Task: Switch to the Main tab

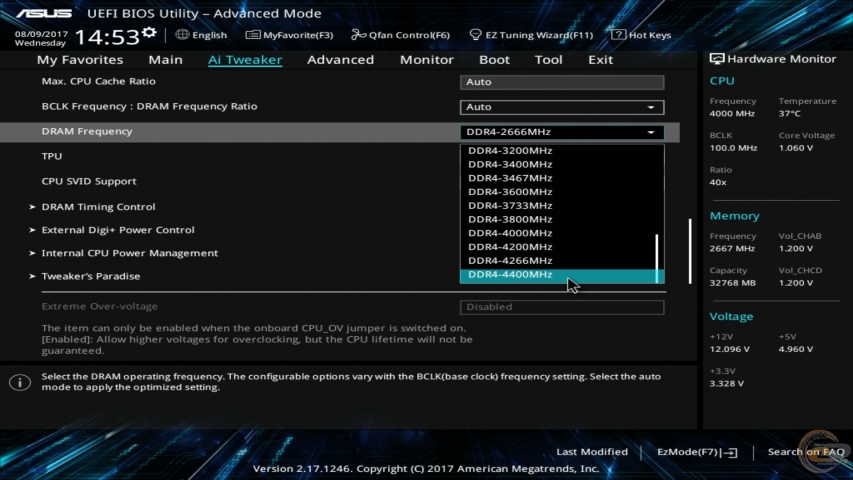Action: pos(165,60)
